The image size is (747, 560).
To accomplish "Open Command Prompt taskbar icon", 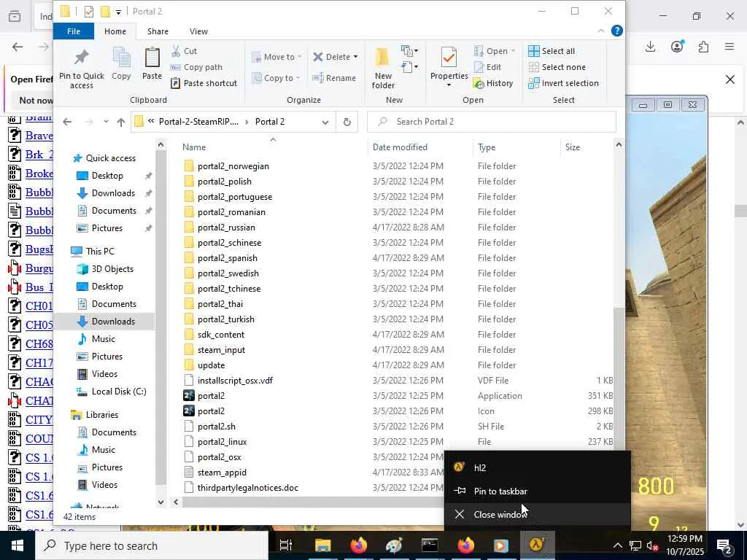I will [x=430, y=545].
